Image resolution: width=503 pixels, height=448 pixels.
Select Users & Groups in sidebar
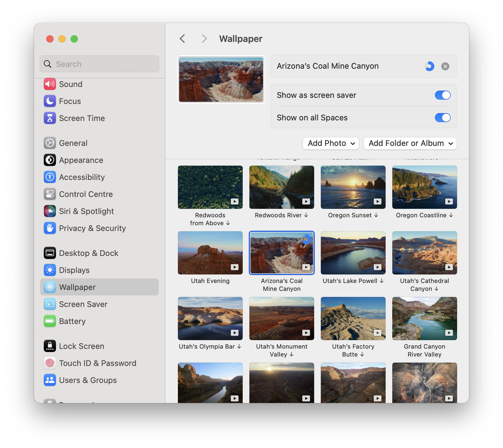coord(99,380)
